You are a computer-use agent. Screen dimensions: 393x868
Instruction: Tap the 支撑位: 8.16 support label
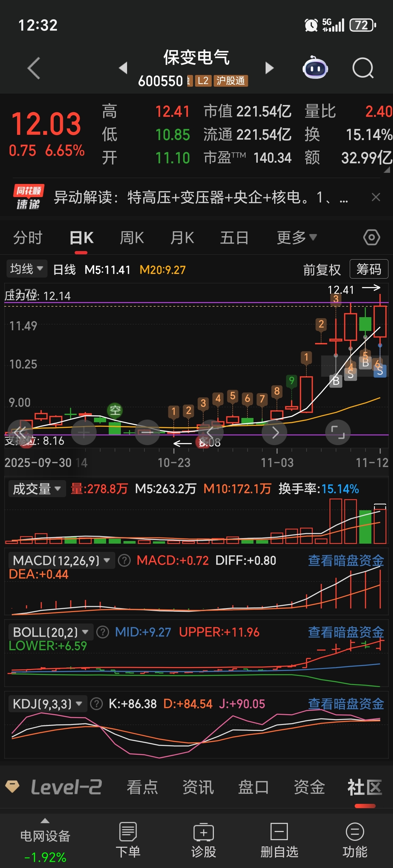click(x=34, y=441)
